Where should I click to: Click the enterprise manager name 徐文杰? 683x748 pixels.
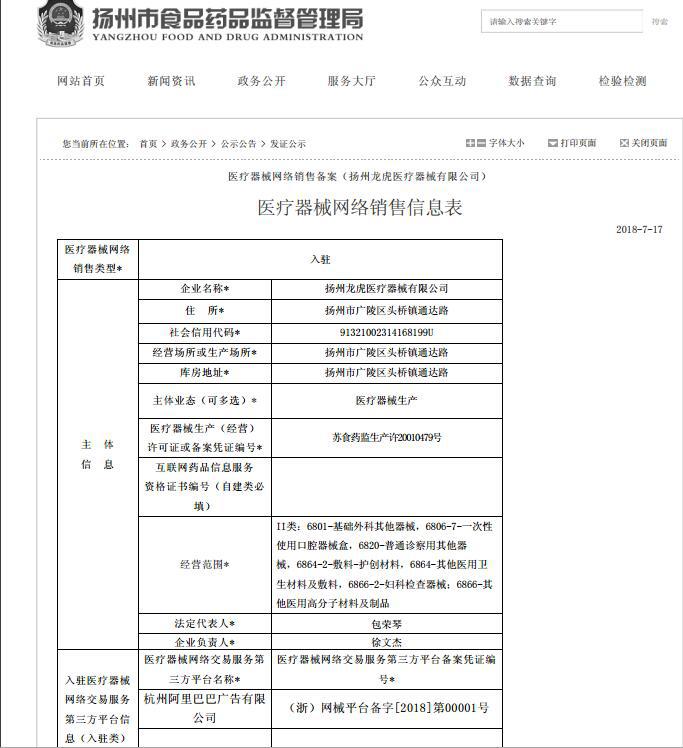click(386, 642)
